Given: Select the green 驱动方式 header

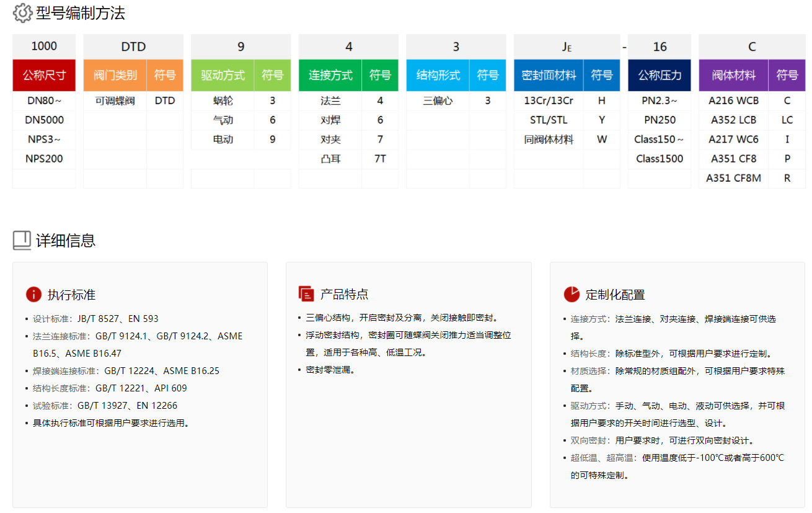Looking at the screenshot, I should click(x=223, y=76).
